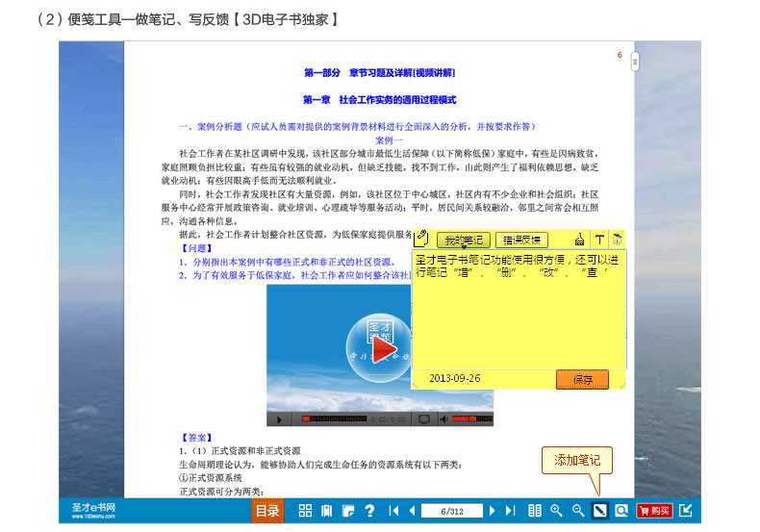Click the help question mark icon
This screenshot has height=532, width=760.
[368, 511]
